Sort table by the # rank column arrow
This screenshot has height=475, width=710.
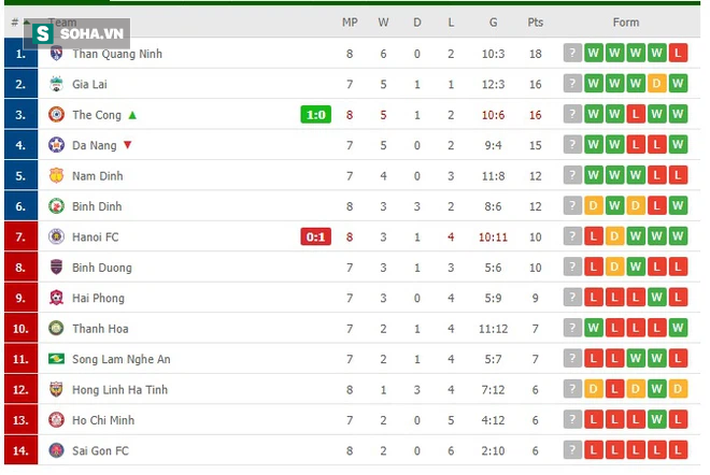27,22
